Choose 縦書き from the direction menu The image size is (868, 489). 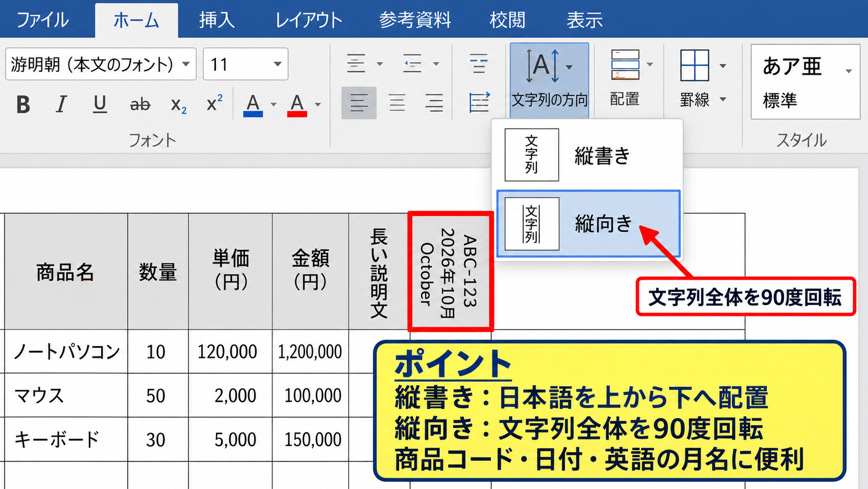coord(588,155)
